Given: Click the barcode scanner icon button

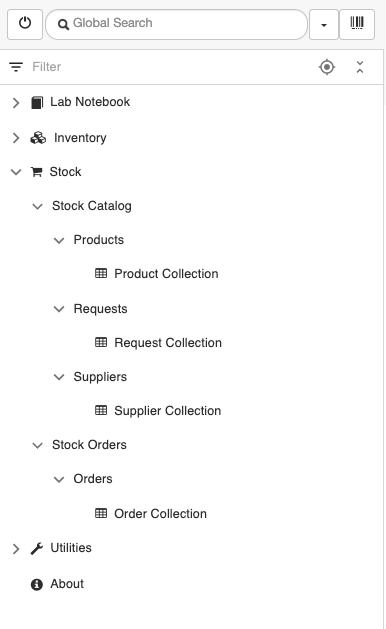Looking at the screenshot, I should (x=357, y=24).
